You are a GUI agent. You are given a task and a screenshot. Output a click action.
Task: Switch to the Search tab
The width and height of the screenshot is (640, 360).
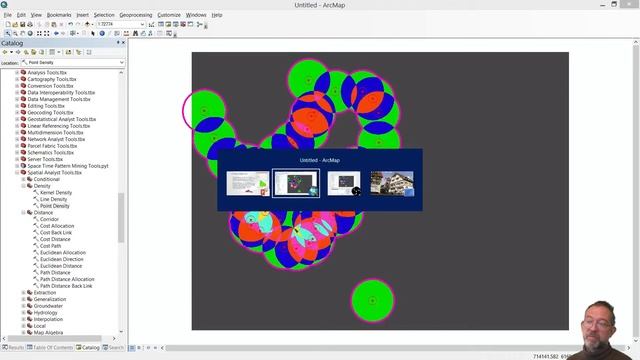(x=113, y=348)
